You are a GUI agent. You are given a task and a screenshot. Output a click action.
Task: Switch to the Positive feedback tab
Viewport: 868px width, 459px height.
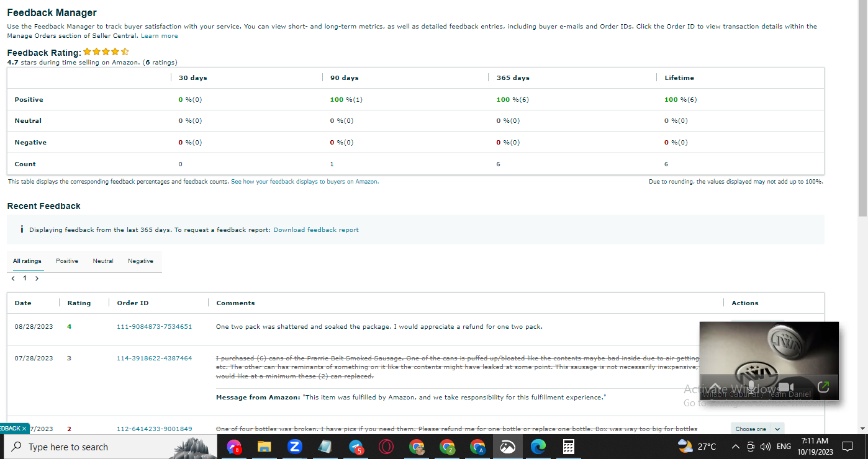tap(67, 261)
